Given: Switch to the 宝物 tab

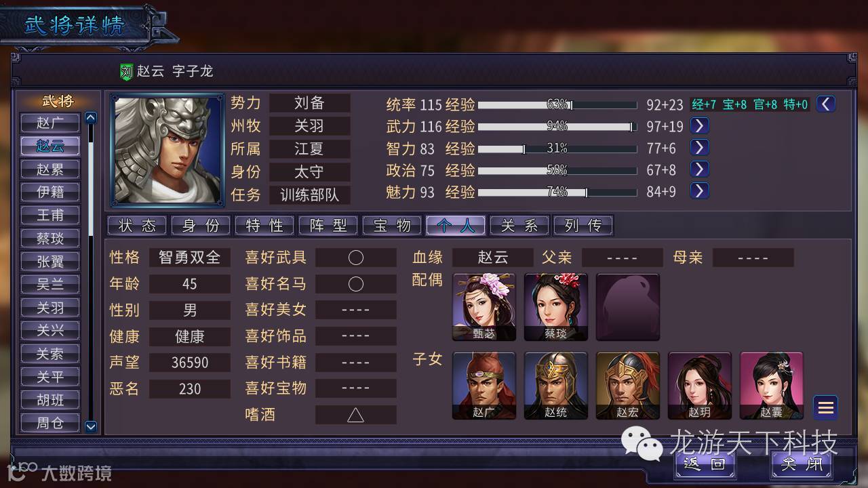Looking at the screenshot, I should 393,226.
